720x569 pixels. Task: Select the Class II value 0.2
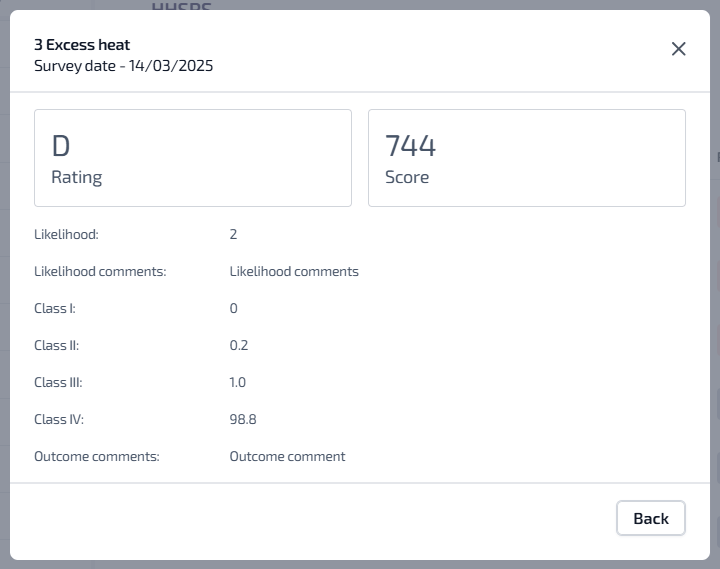(239, 345)
